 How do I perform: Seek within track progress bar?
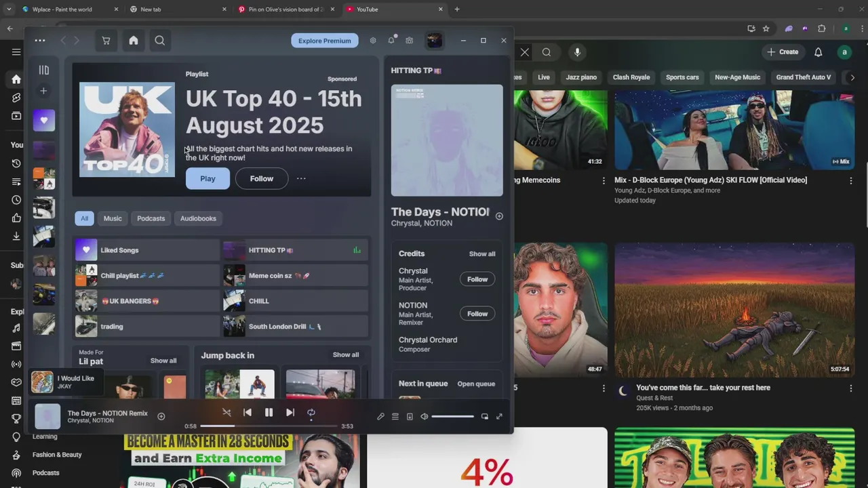269,426
